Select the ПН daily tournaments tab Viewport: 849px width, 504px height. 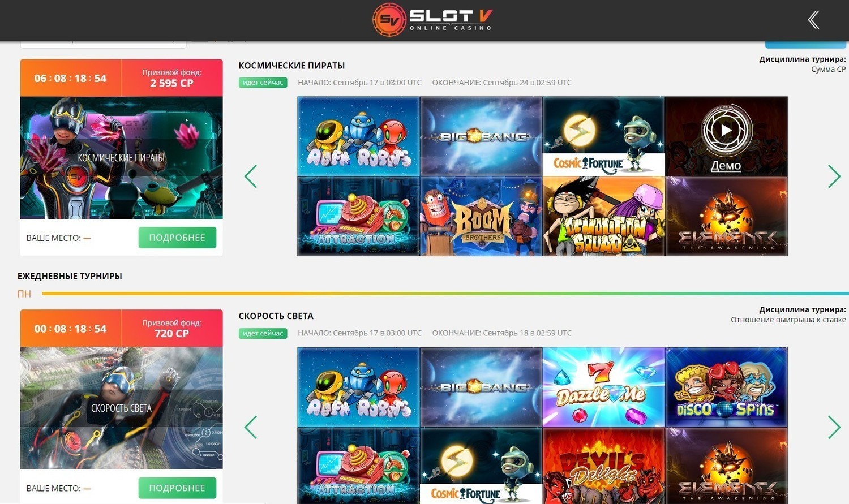click(24, 294)
